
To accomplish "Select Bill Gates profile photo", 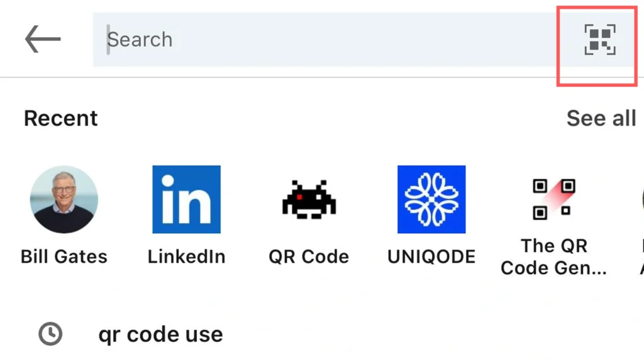I will (64, 199).
